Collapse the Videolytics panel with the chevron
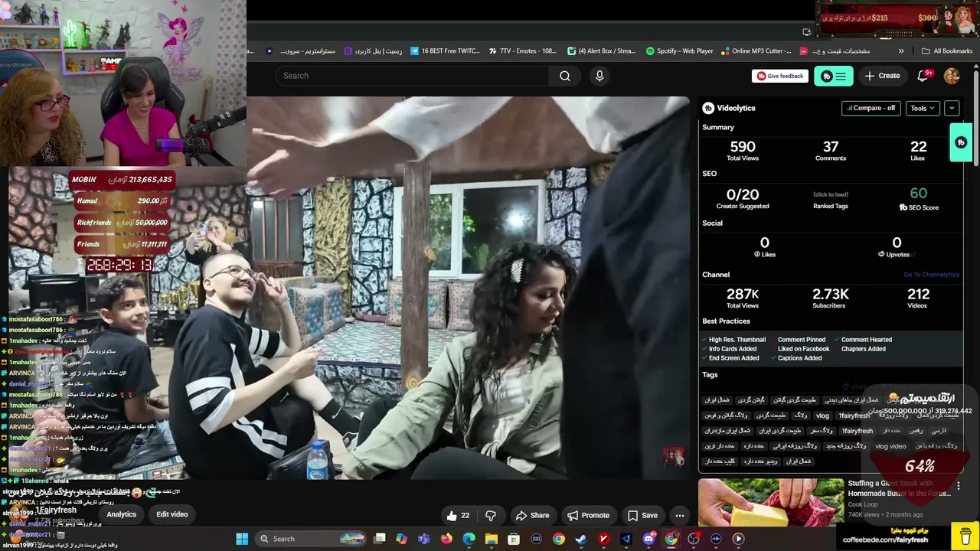Viewport: 980px width, 551px height. tap(952, 108)
